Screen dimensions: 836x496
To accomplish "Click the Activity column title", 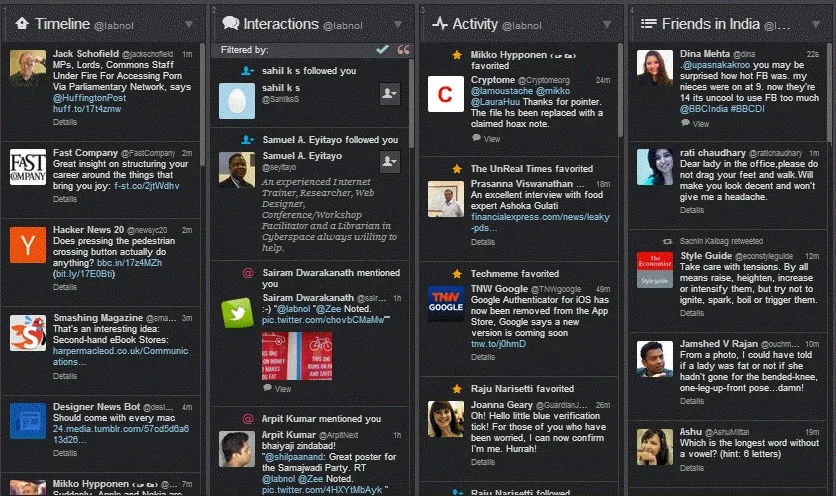I will pos(475,24).
